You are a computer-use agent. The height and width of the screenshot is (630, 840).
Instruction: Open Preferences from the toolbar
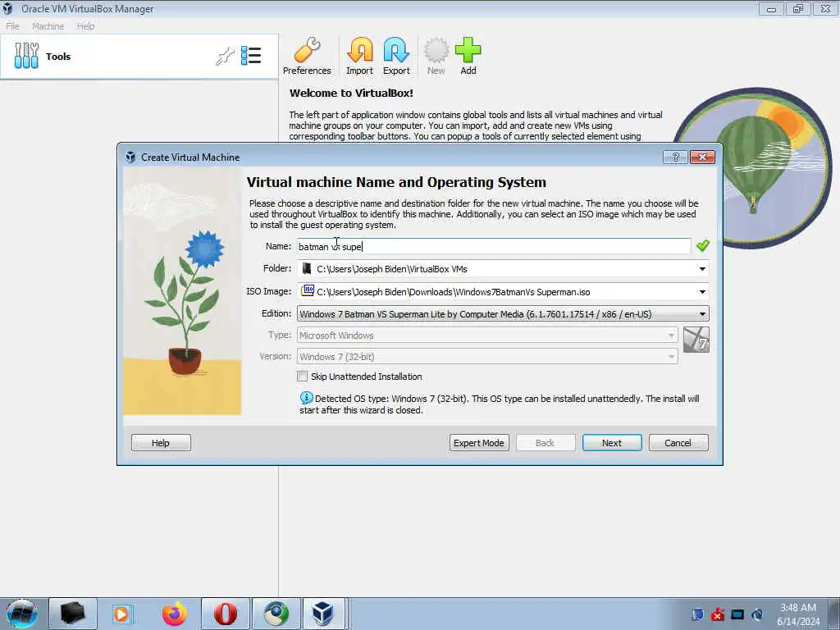coord(307,56)
